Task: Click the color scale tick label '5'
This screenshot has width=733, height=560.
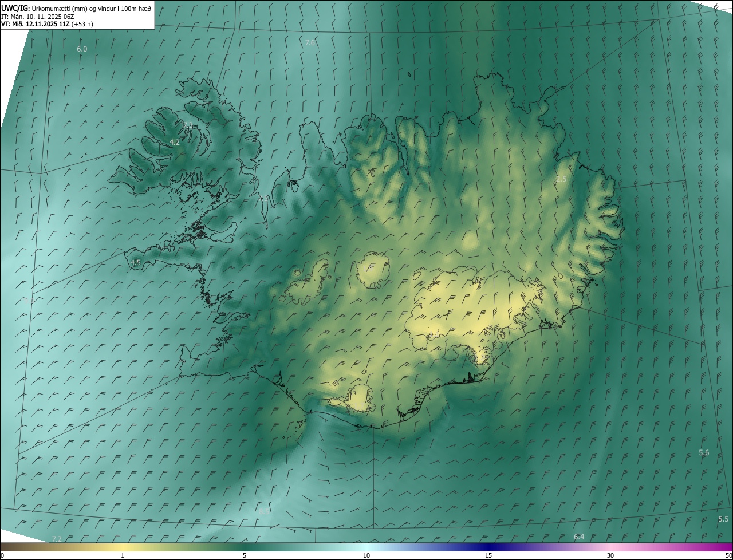Action: pyautogui.click(x=245, y=555)
